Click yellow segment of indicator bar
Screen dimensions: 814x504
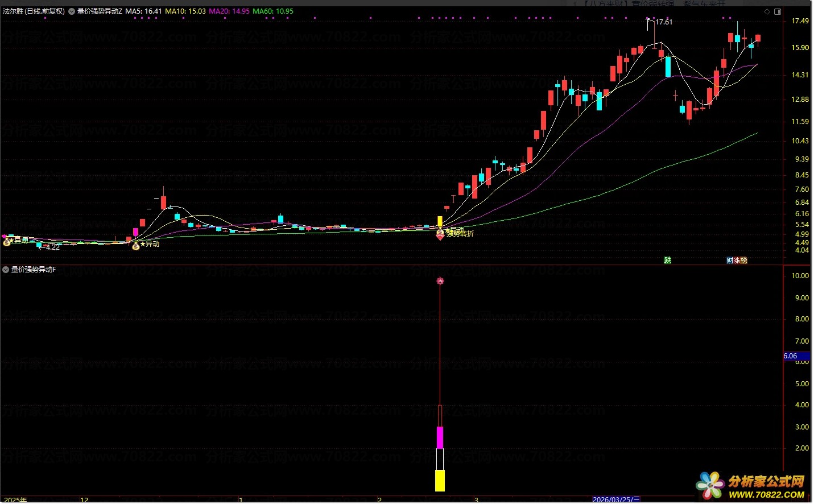click(x=440, y=481)
